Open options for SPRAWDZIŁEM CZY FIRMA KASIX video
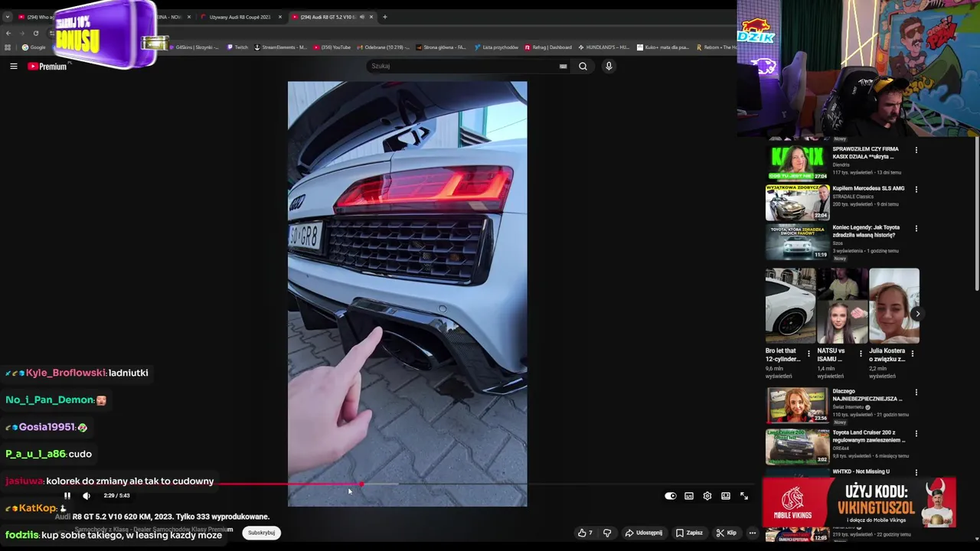 click(x=916, y=150)
